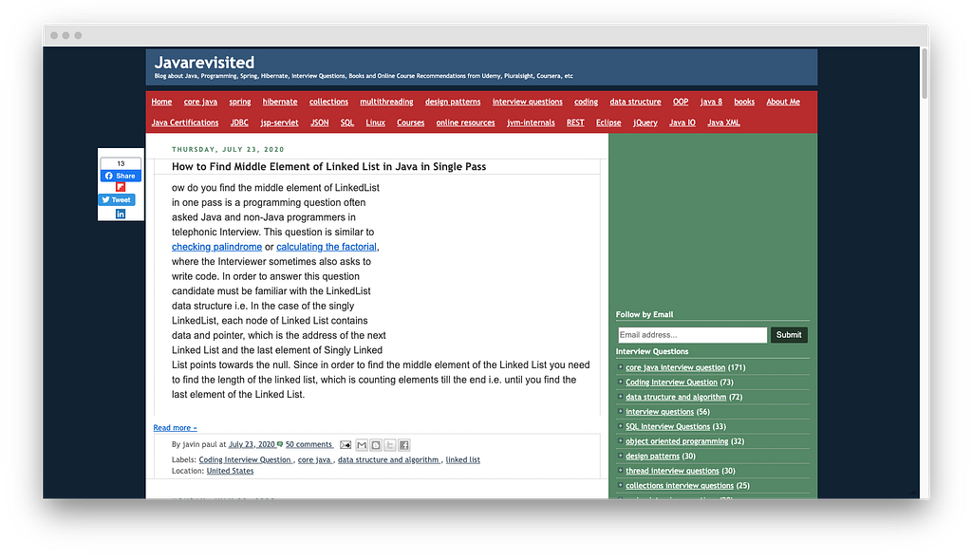Open thread interview questions (30) link
The width and height of the screenshot is (972, 560).
tap(672, 472)
